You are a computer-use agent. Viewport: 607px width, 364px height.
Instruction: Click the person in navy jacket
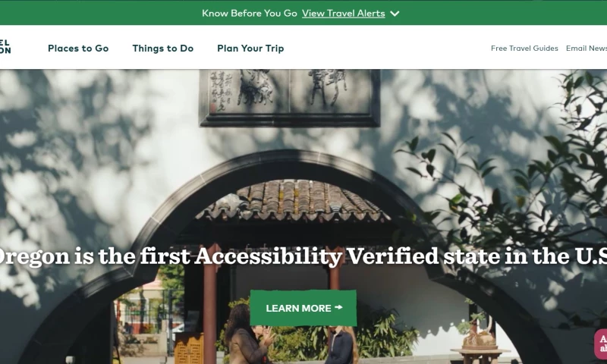pos(341,345)
